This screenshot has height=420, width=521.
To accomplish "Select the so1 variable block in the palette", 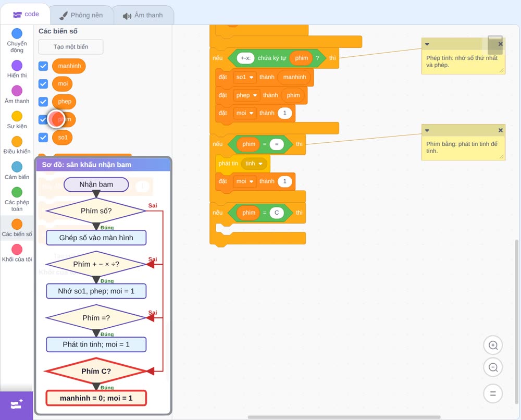I will pyautogui.click(x=63, y=138).
